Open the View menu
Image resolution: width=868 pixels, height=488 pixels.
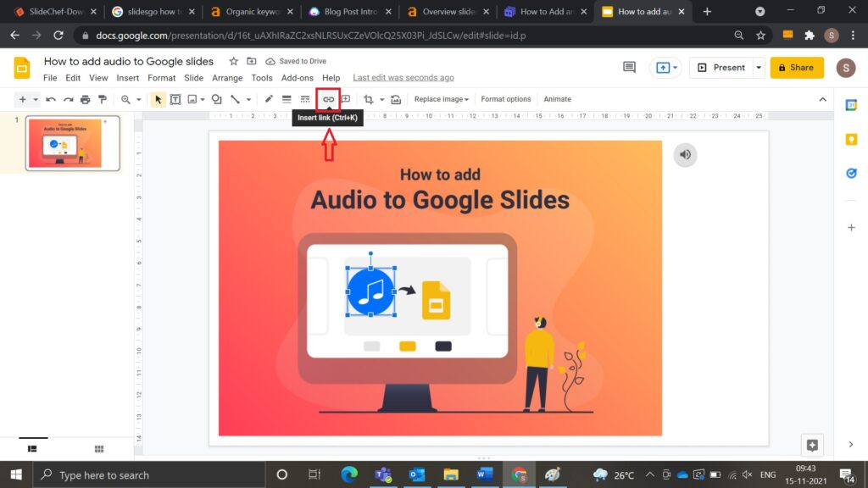(x=98, y=78)
